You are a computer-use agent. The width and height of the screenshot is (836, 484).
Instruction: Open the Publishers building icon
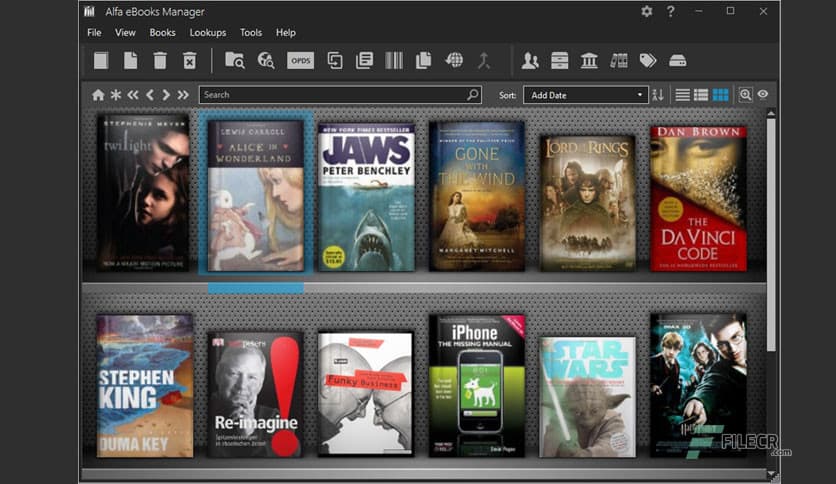[589, 60]
